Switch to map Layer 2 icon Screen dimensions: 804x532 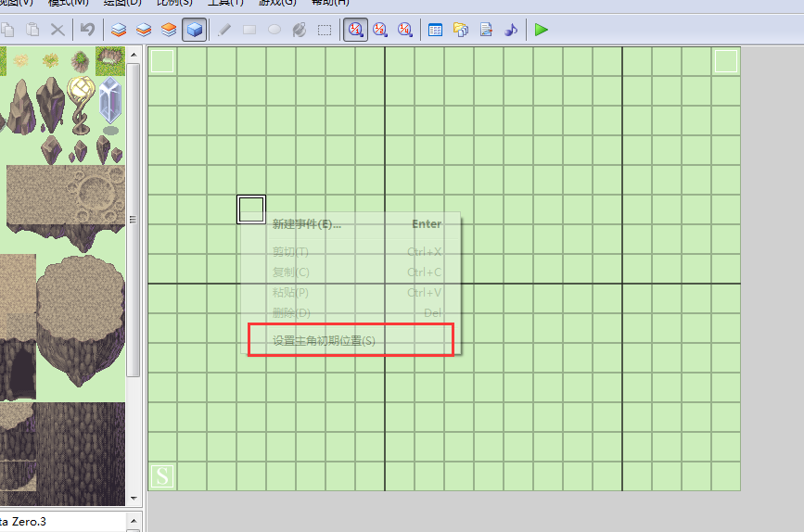pos(144,30)
